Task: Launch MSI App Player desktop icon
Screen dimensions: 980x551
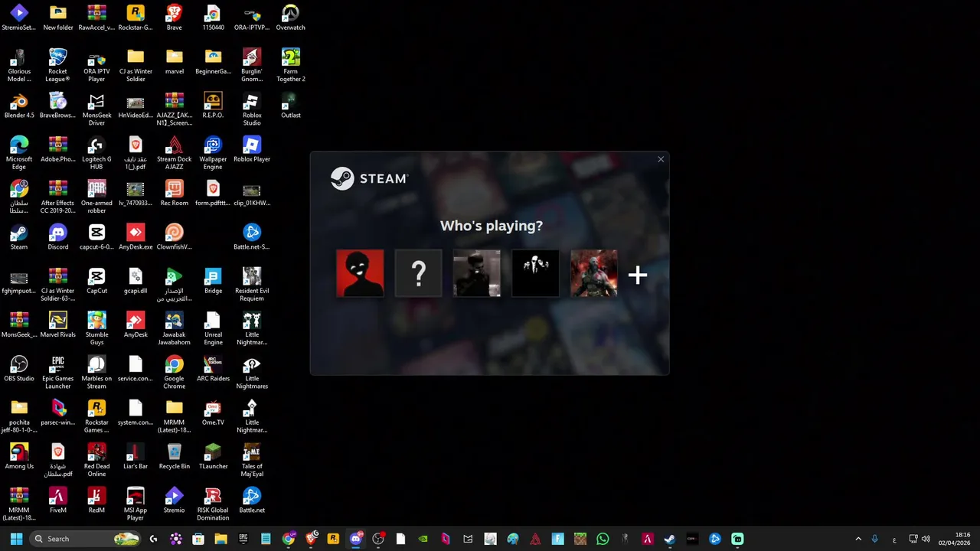Action: (136, 504)
